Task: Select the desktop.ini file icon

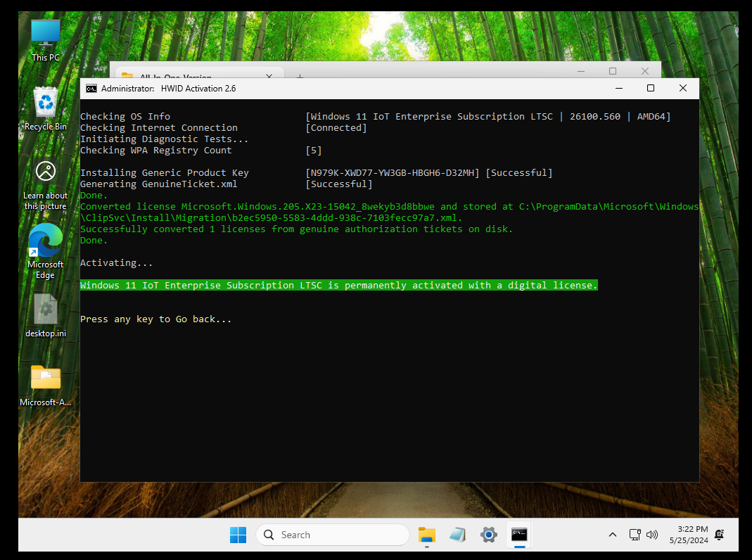Action: click(x=46, y=315)
